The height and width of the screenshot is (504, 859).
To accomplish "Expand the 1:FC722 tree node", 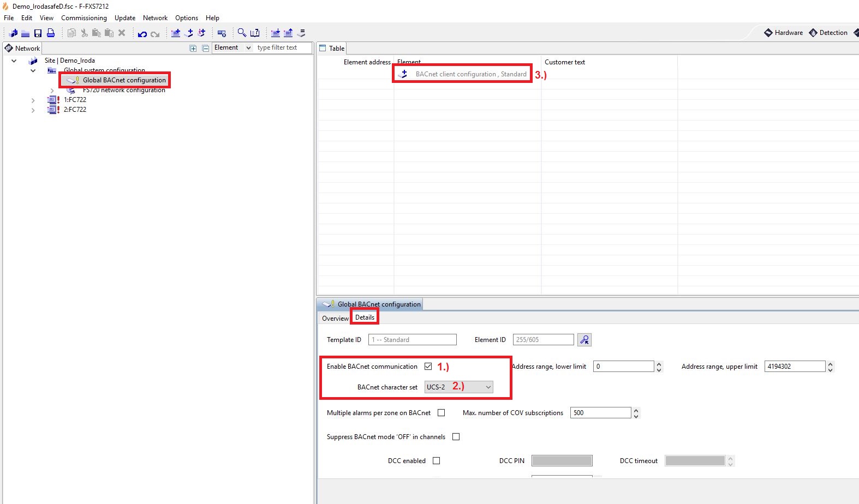I will click(x=33, y=100).
